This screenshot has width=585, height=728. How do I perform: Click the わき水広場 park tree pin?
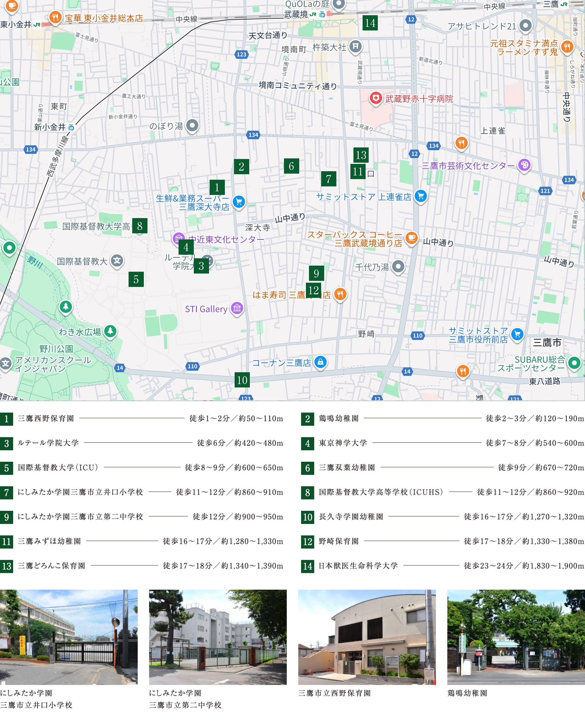pyautogui.click(x=110, y=331)
